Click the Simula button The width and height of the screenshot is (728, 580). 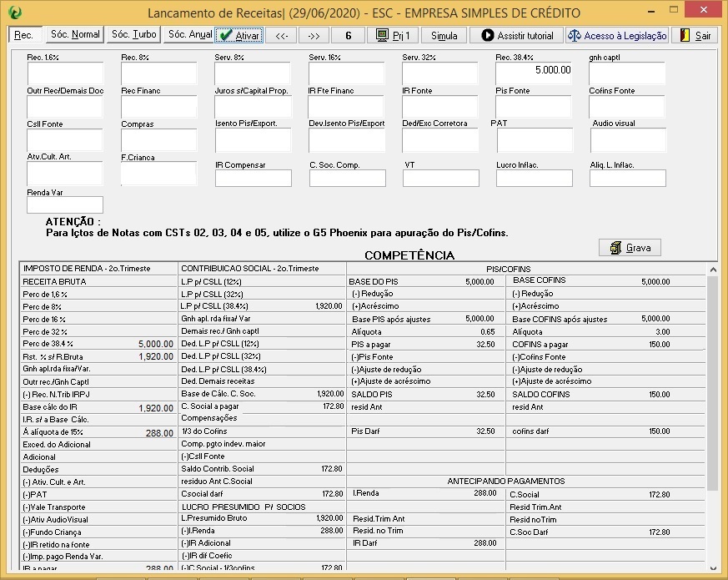(444, 36)
